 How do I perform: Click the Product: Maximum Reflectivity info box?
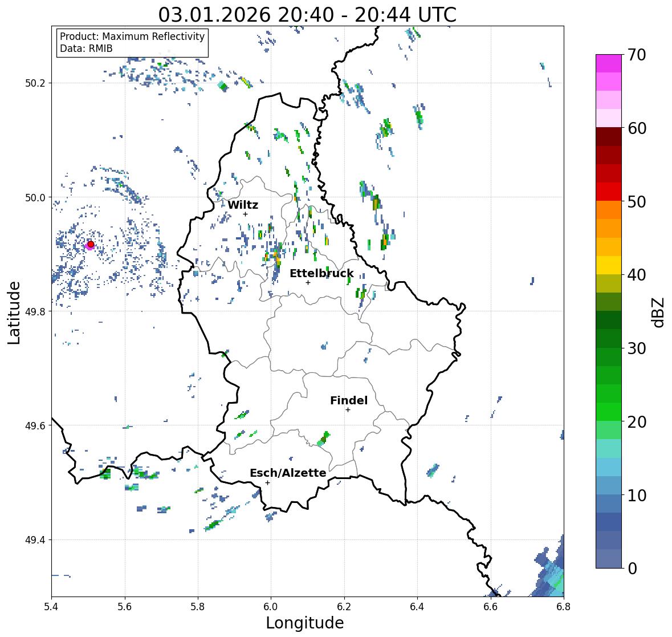pos(132,42)
